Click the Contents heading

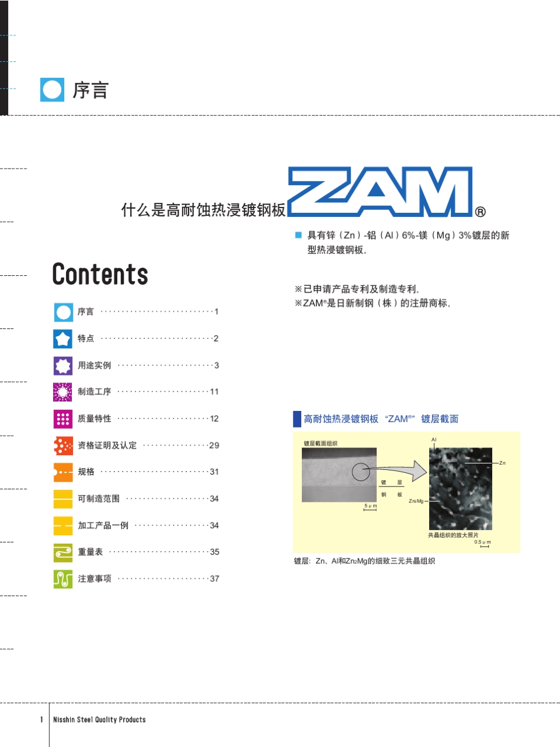coord(100,274)
